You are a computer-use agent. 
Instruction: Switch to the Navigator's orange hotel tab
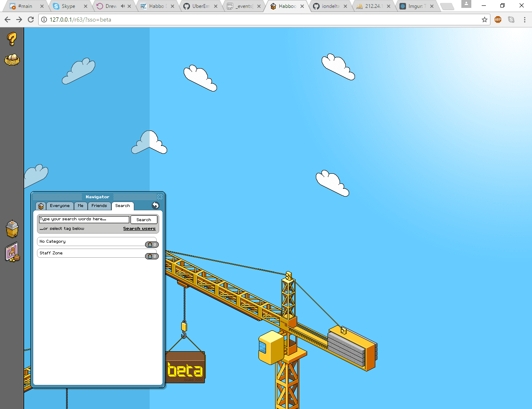41,206
